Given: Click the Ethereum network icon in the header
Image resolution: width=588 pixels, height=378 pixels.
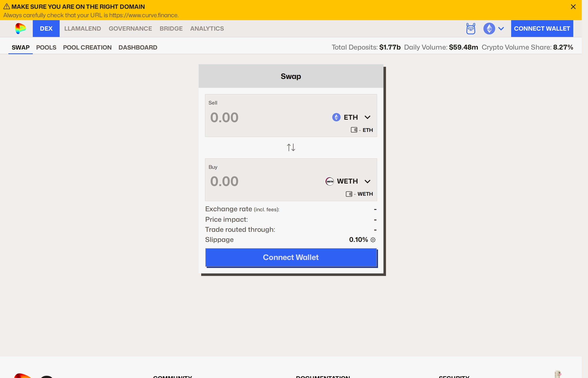Looking at the screenshot, I should [x=489, y=29].
